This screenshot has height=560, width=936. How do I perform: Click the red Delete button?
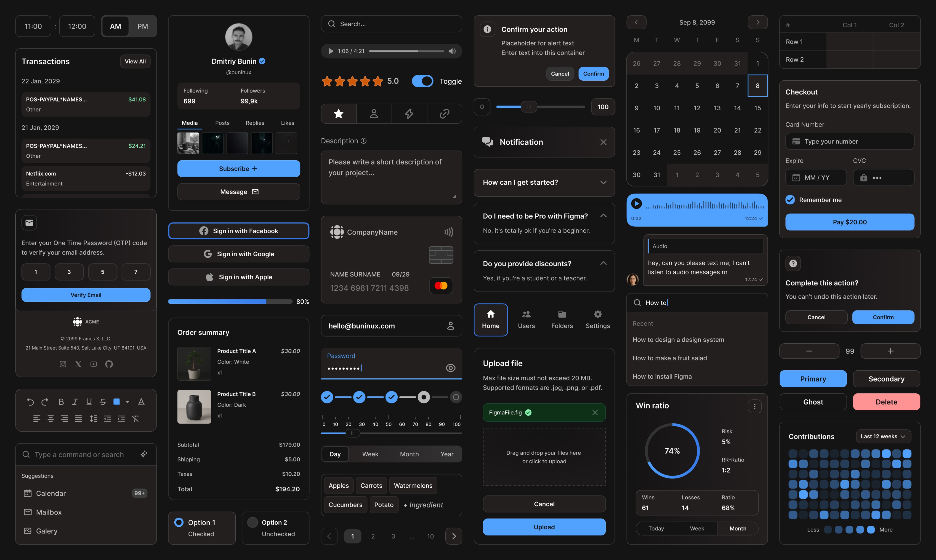pyautogui.click(x=886, y=402)
